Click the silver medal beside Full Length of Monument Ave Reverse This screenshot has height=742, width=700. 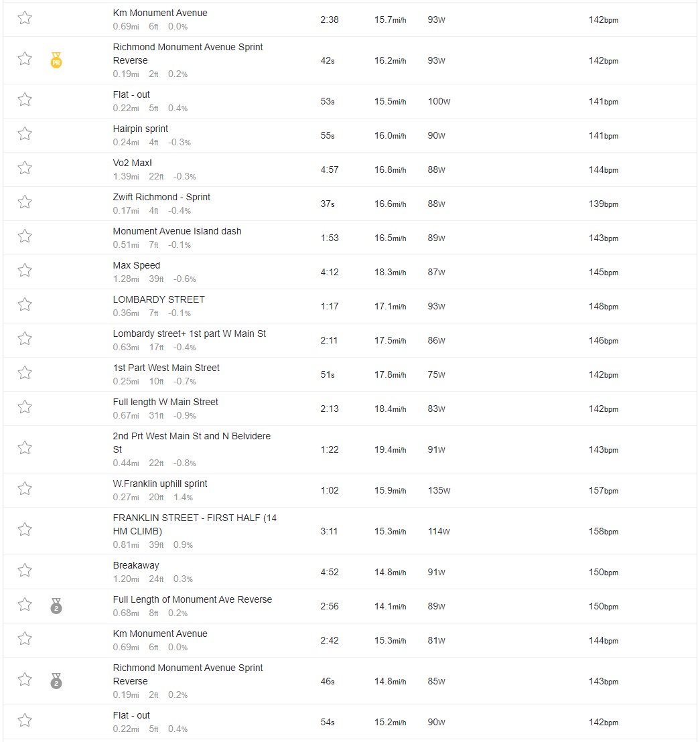click(56, 605)
